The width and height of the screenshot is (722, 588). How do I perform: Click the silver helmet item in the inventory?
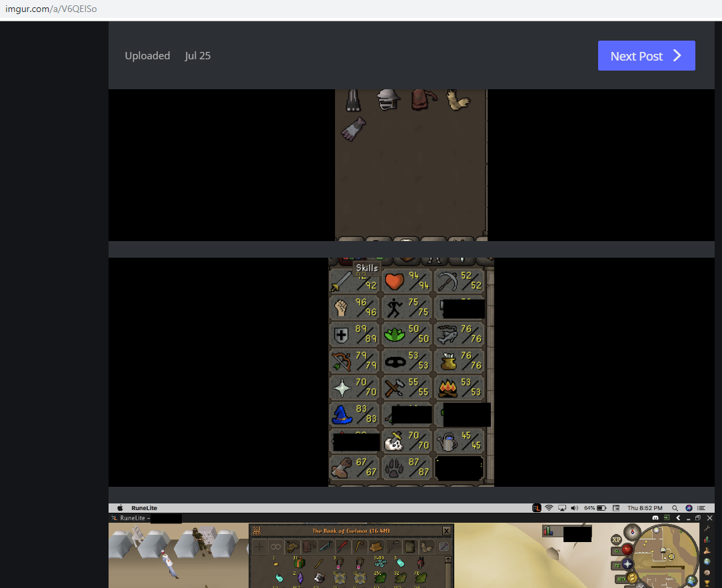[388, 99]
